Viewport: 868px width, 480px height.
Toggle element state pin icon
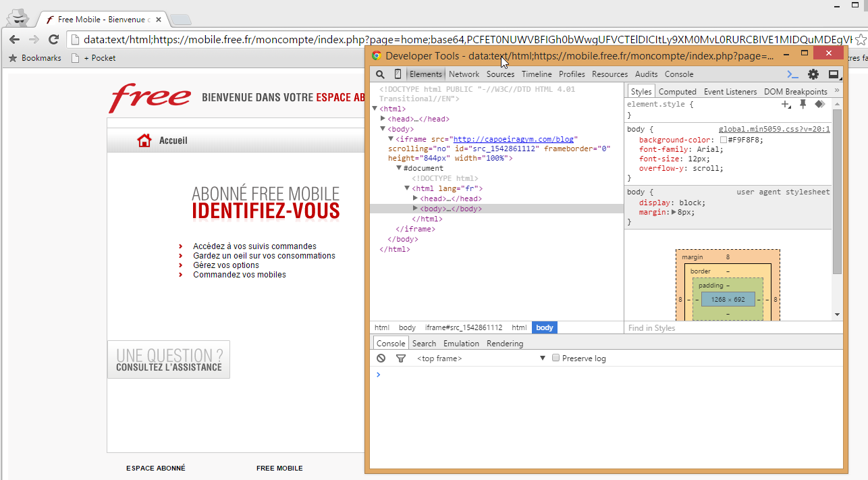pyautogui.click(x=803, y=105)
